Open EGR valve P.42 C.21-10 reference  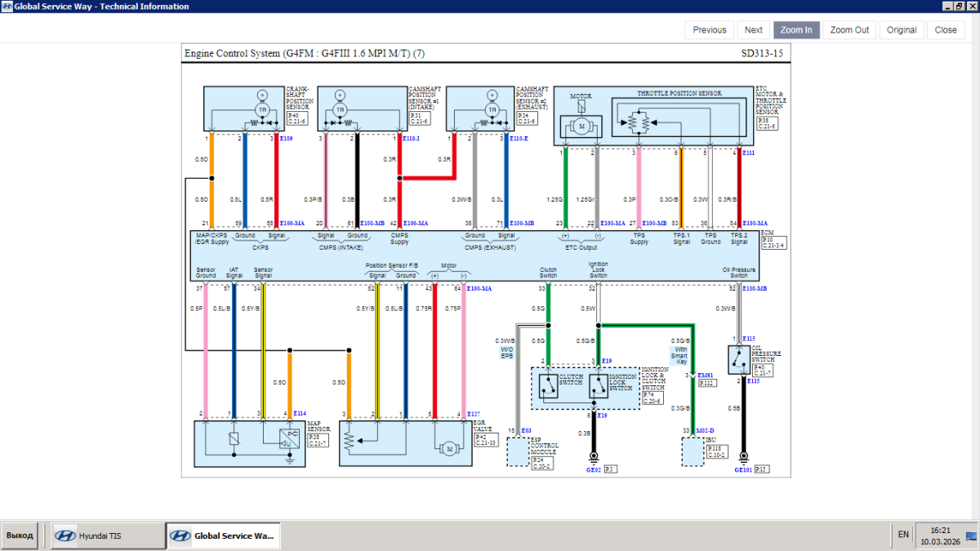click(487, 440)
